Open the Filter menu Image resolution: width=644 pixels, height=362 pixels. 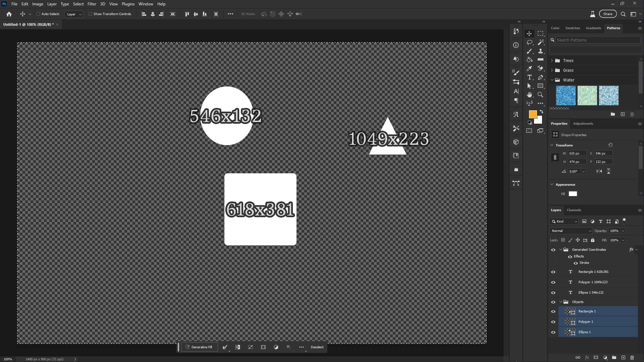click(92, 4)
